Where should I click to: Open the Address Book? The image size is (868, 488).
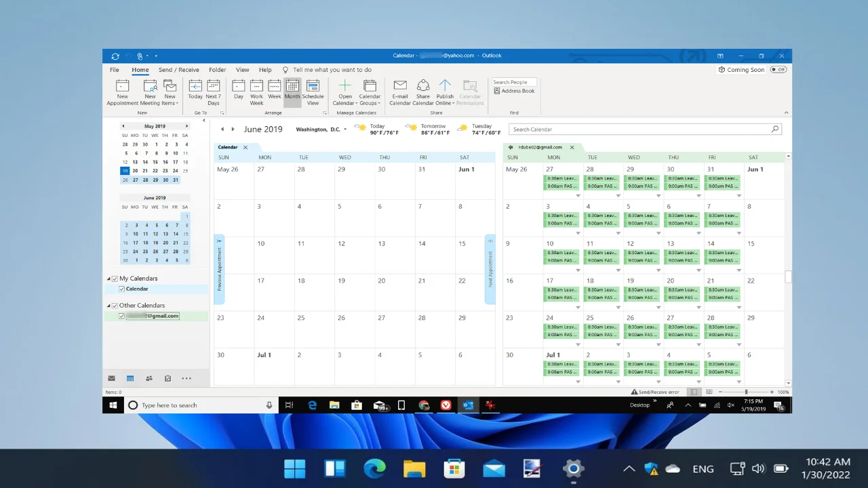click(514, 91)
